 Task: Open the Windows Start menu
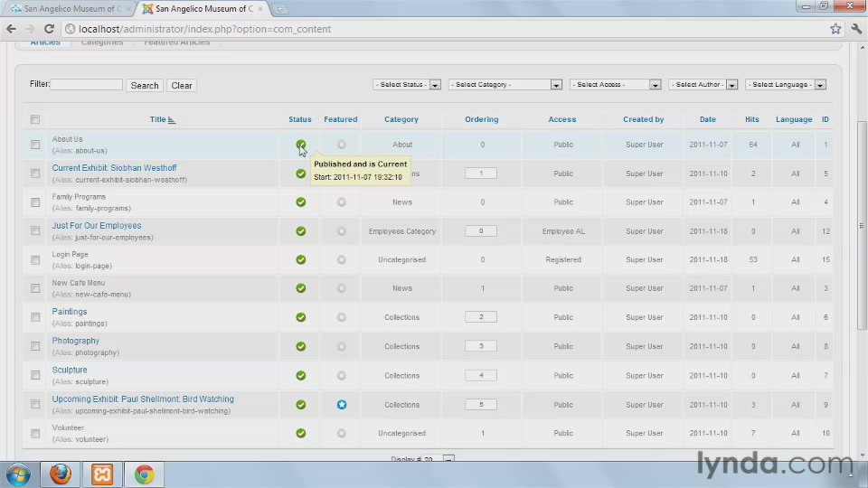(18, 474)
